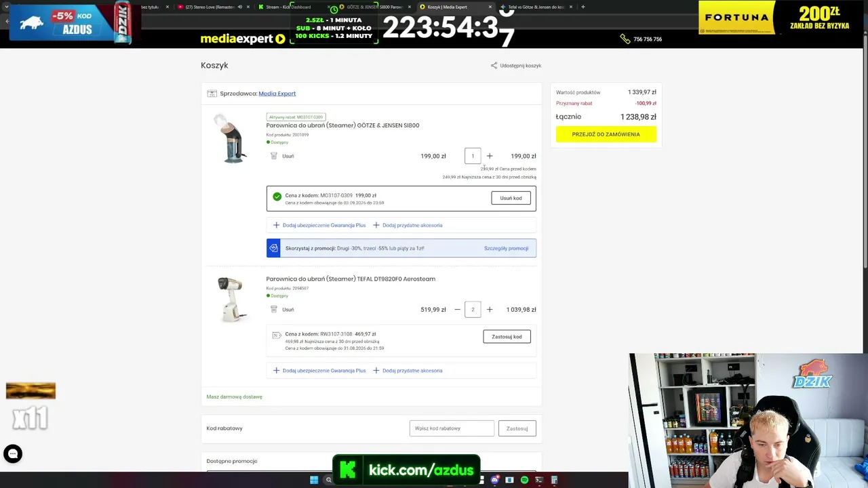The width and height of the screenshot is (868, 488).
Task: Click the 'Aktywny rabat: M03107-0309' badge
Action: tap(296, 117)
